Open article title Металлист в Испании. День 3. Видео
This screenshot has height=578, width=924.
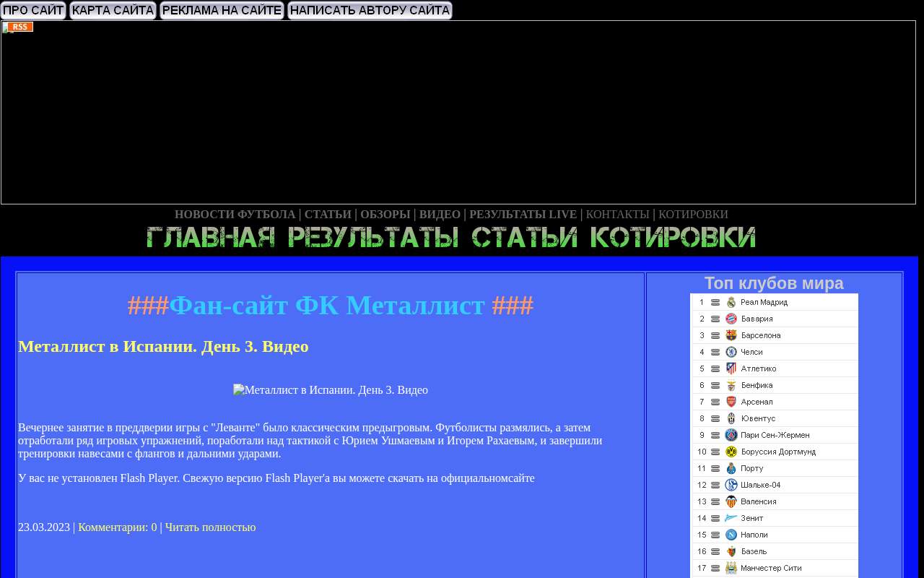pos(163,346)
